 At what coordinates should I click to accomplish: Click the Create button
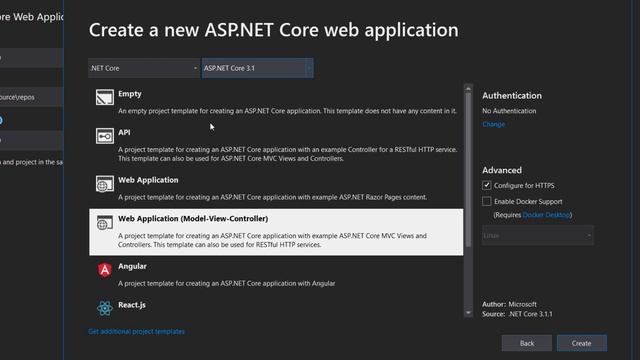(x=582, y=343)
